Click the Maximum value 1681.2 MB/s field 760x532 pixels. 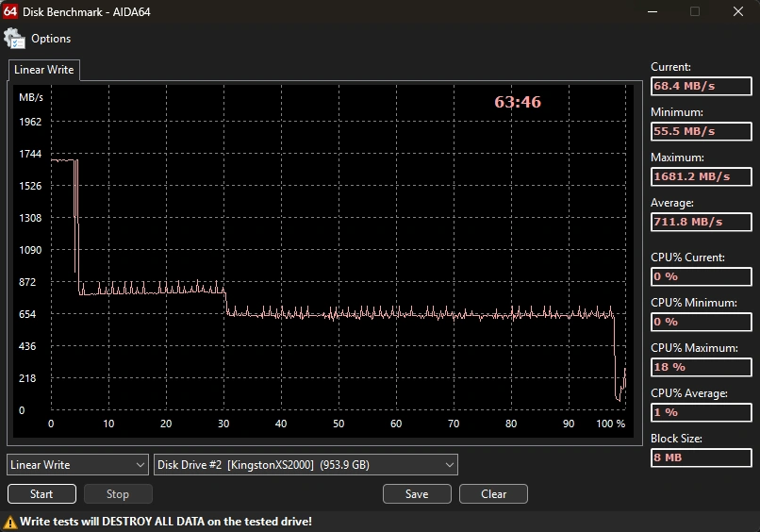(702, 176)
